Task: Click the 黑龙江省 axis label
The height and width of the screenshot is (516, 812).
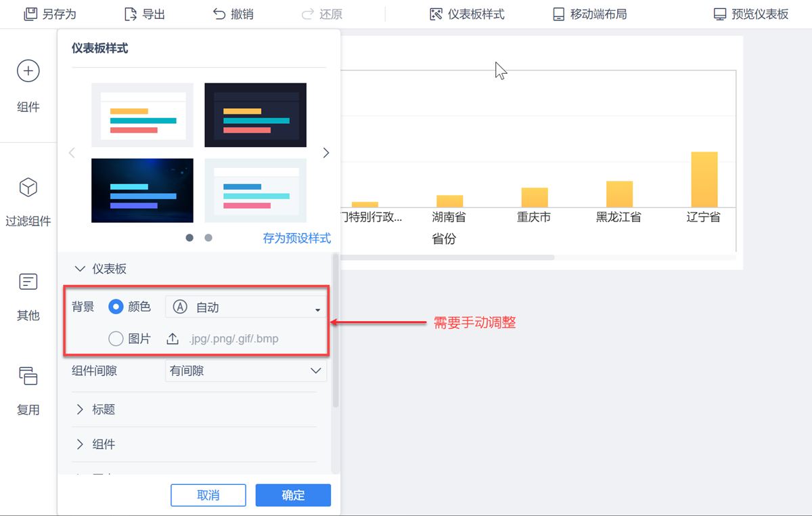Action: [618, 217]
